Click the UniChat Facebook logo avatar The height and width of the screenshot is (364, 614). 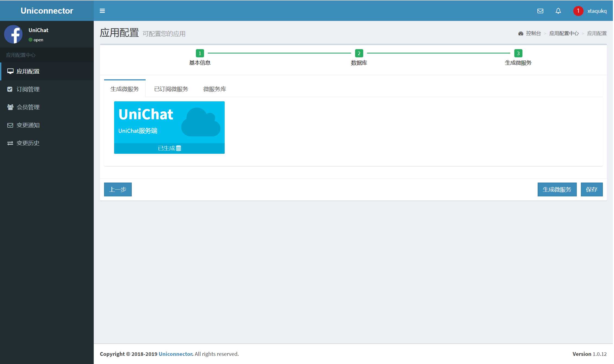pyautogui.click(x=13, y=34)
